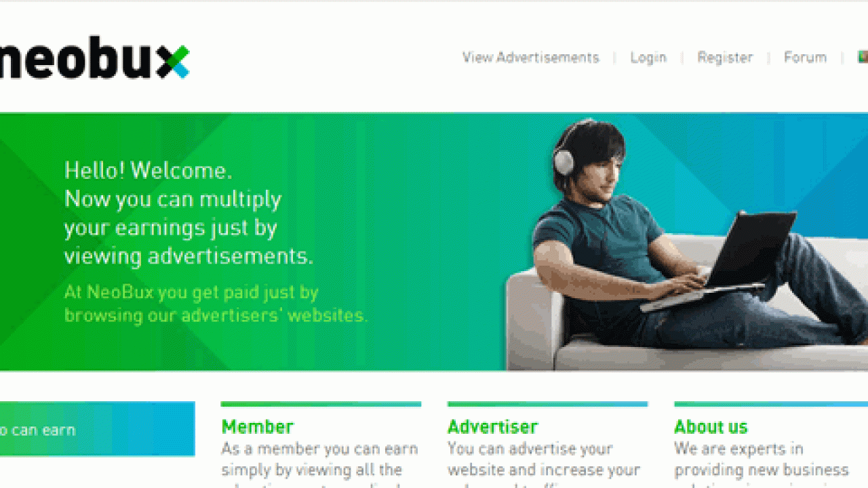Click the gradient bar above Member
Screen dimensions: 868x488
(x=321, y=405)
